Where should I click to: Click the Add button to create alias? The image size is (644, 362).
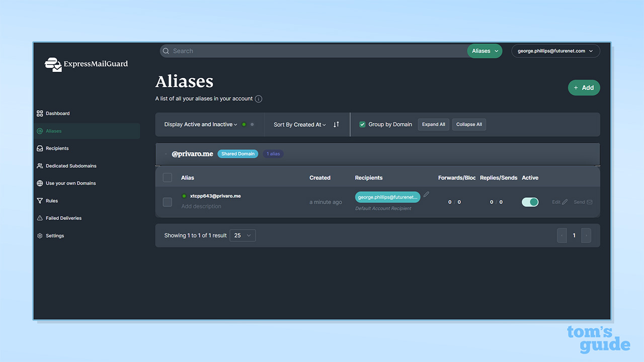coord(584,87)
